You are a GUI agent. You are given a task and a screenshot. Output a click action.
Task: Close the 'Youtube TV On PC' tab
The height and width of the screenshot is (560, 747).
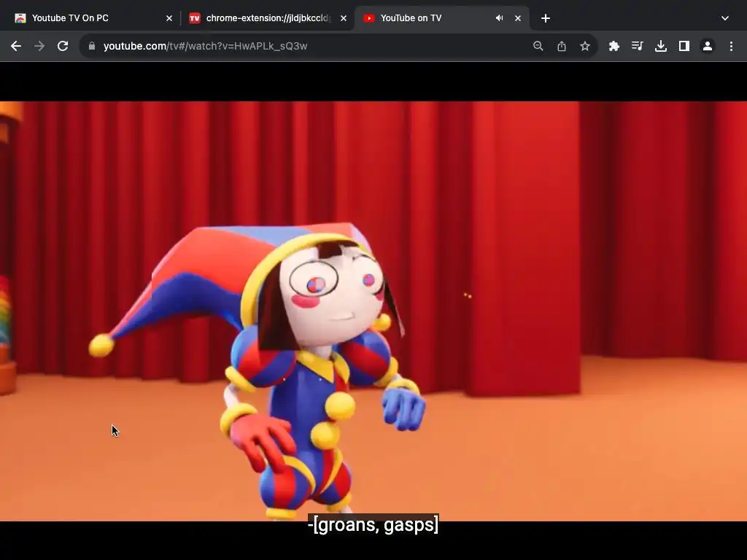click(169, 18)
